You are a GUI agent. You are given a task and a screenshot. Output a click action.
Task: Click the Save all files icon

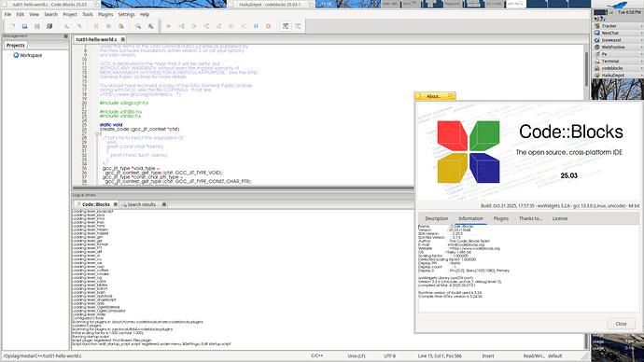tap(49, 26)
